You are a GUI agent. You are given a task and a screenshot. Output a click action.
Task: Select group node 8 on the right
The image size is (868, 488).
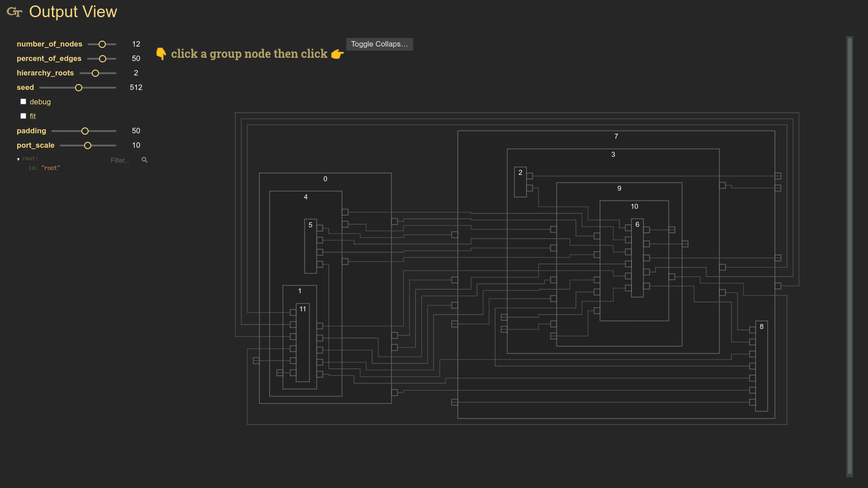[x=762, y=326]
